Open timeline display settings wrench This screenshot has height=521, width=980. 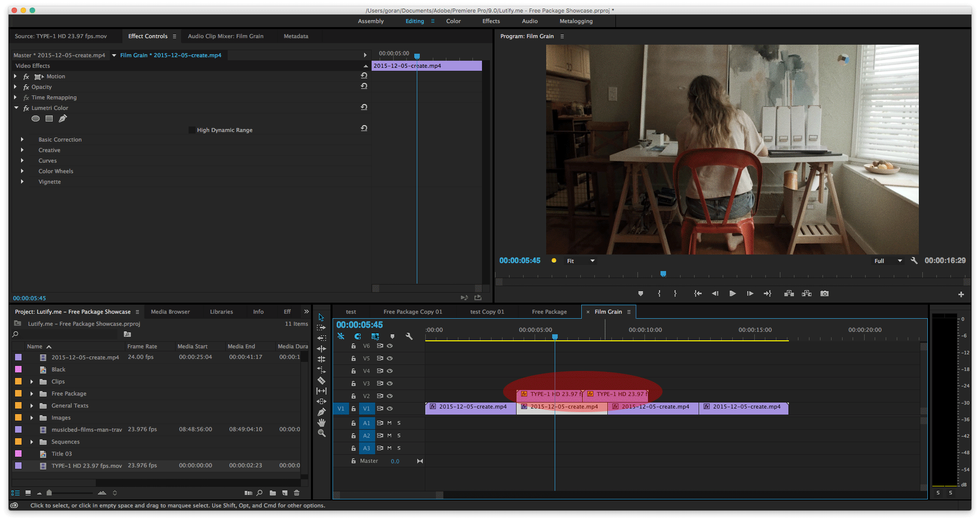click(x=409, y=336)
